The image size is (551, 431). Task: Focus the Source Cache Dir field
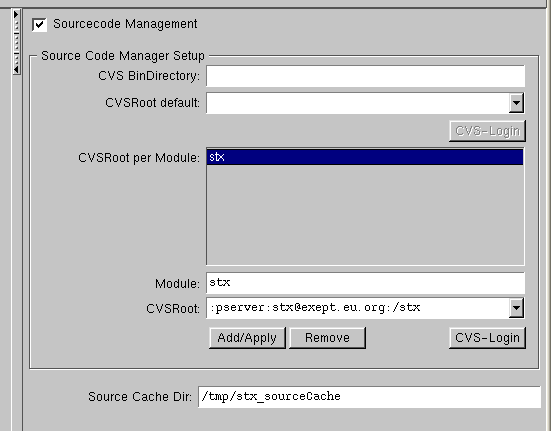369,397
